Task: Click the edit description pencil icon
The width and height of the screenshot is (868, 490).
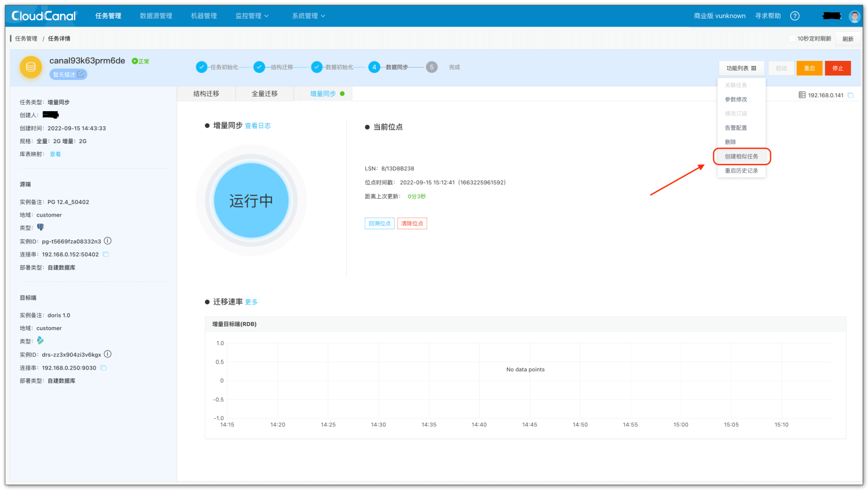Action: pos(81,74)
